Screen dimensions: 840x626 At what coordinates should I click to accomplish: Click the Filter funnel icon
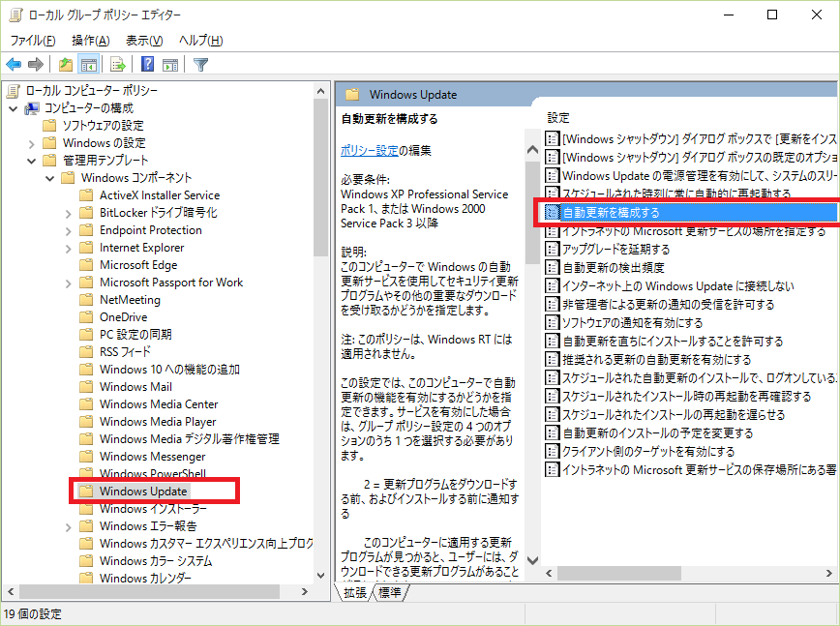pyautogui.click(x=200, y=65)
